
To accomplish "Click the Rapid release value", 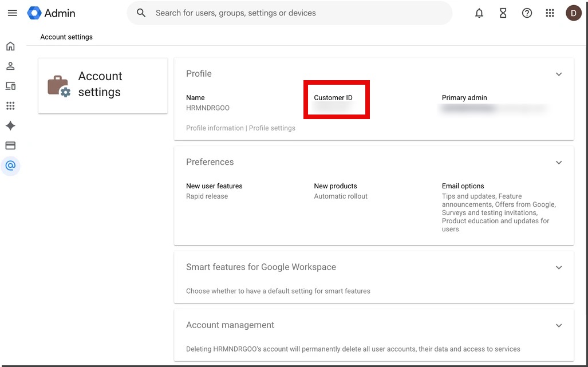I will (207, 196).
